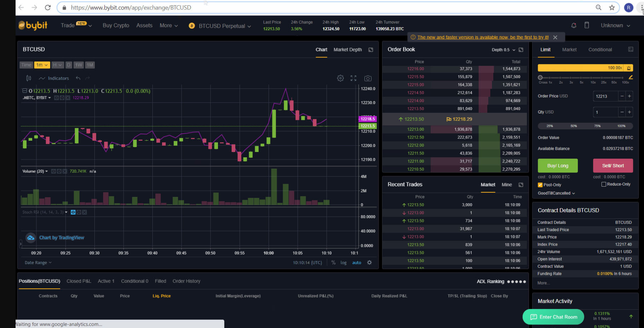Image resolution: width=644 pixels, height=328 pixels.
Task: Open the 1m timeframe dropdown
Action: (x=42, y=65)
